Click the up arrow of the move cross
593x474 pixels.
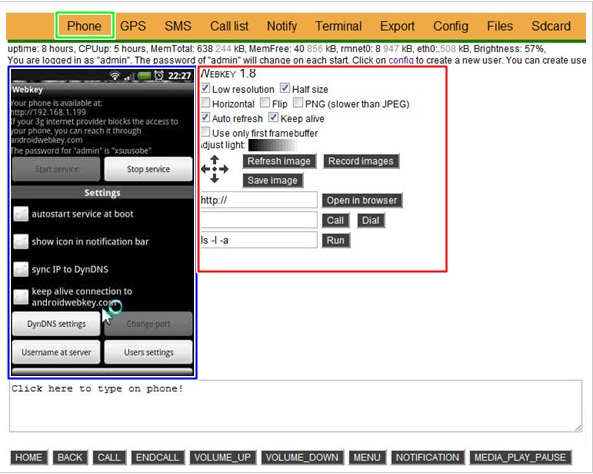[x=215, y=160]
